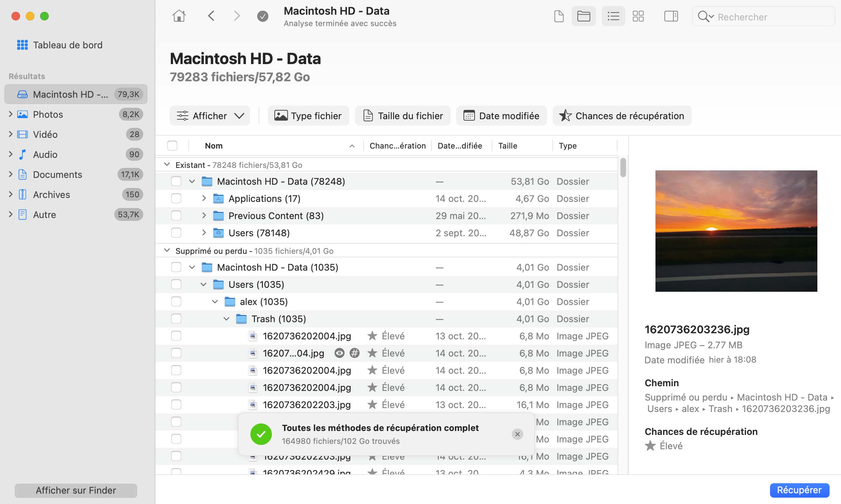Click the sunset photo preview thumbnail
Image resolution: width=841 pixels, height=504 pixels.
(x=736, y=232)
